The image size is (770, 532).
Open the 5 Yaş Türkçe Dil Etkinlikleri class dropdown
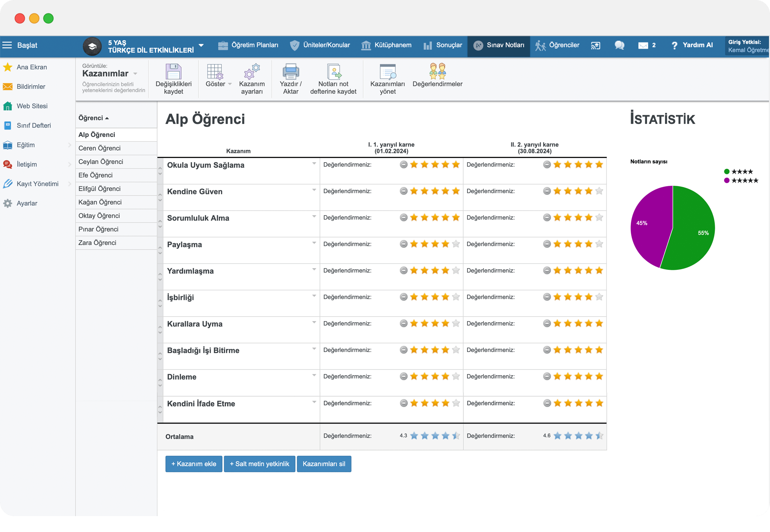pos(201,46)
